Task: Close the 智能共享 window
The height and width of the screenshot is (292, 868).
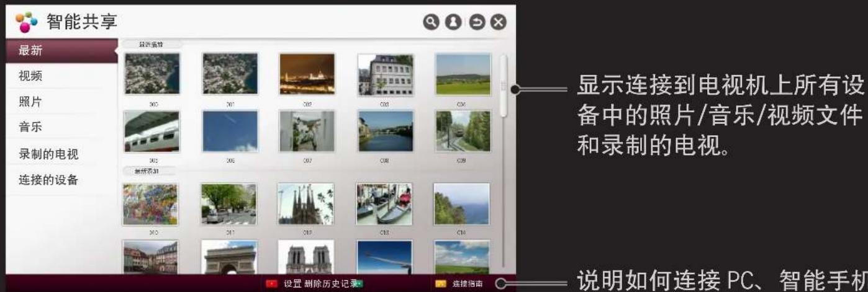Action: (498, 22)
